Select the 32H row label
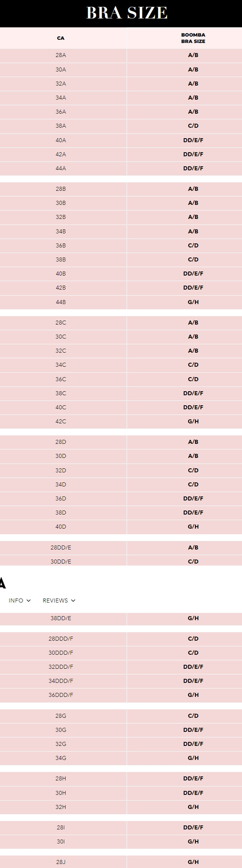This screenshot has height=868, width=242. (x=61, y=807)
